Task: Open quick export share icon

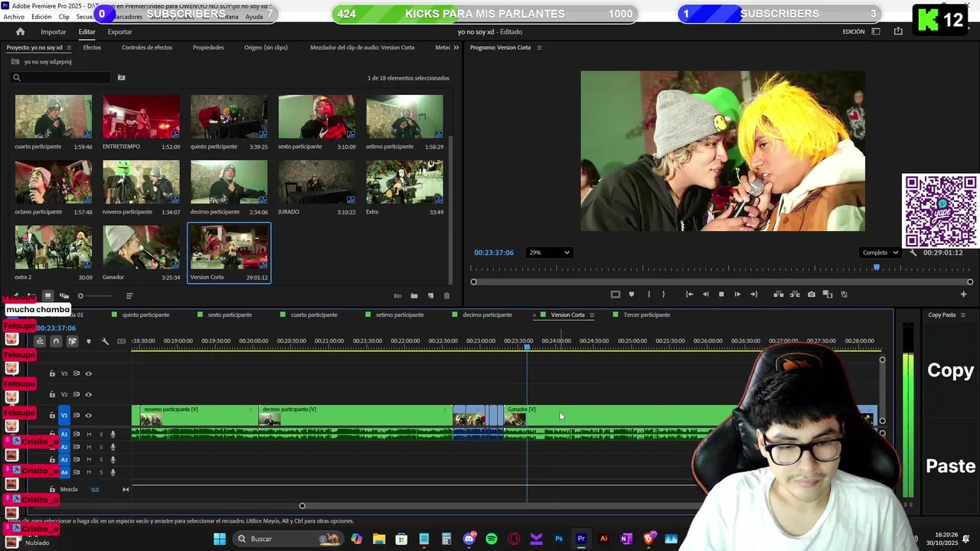Action: tap(898, 31)
